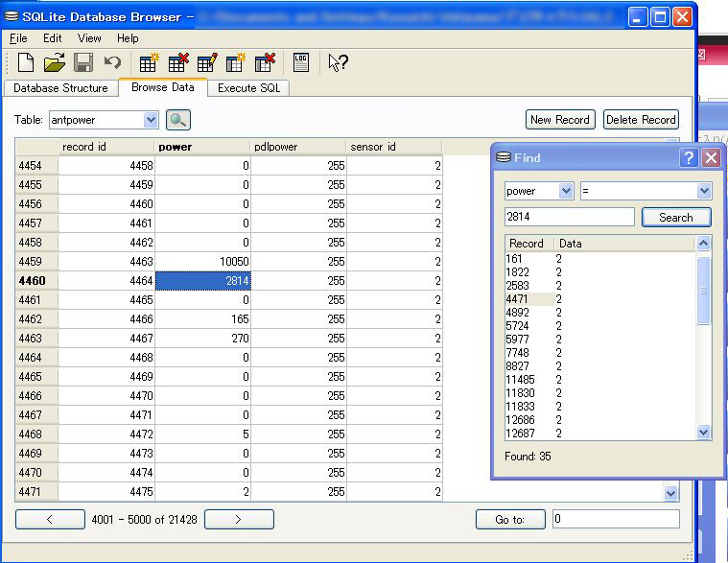Click the New Record button

coord(560,120)
